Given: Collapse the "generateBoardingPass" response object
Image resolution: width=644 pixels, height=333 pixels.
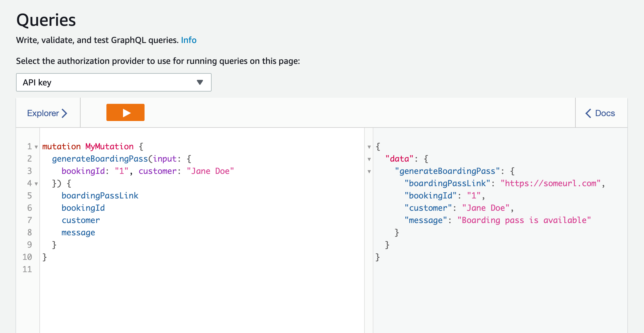Looking at the screenshot, I should 369,172.
